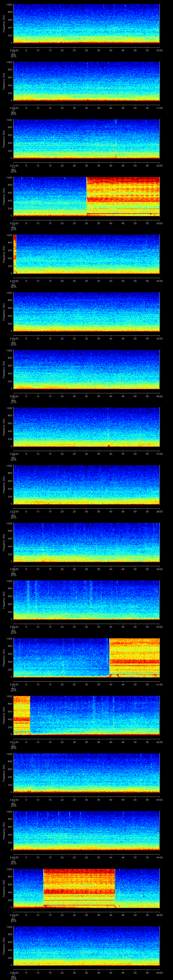Screen dimensions: 173x980
Task: Click the '46:00' end time label
Action: point(160,972)
